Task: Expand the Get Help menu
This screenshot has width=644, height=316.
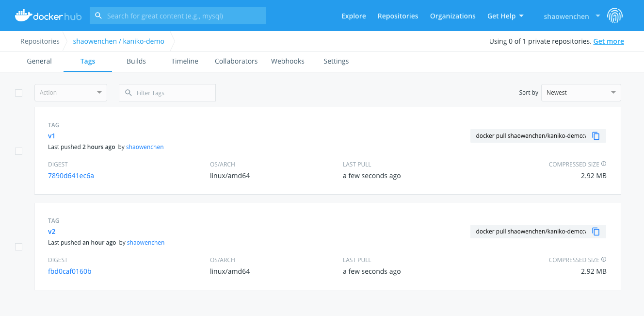Action: 505,16
